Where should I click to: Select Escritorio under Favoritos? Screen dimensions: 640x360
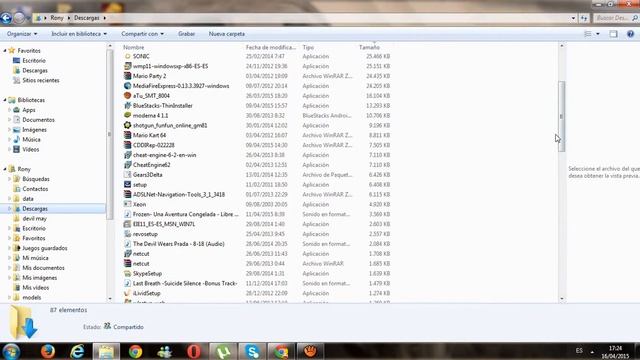pyautogui.click(x=34, y=60)
